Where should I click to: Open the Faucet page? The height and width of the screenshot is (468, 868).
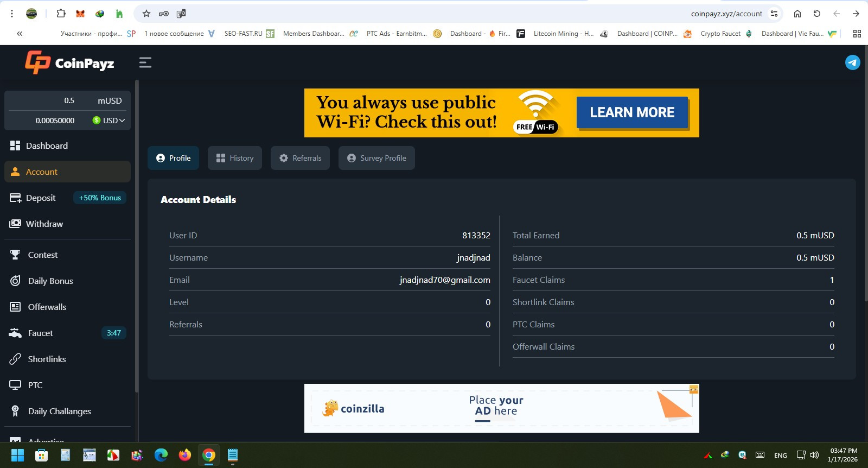coord(41,333)
